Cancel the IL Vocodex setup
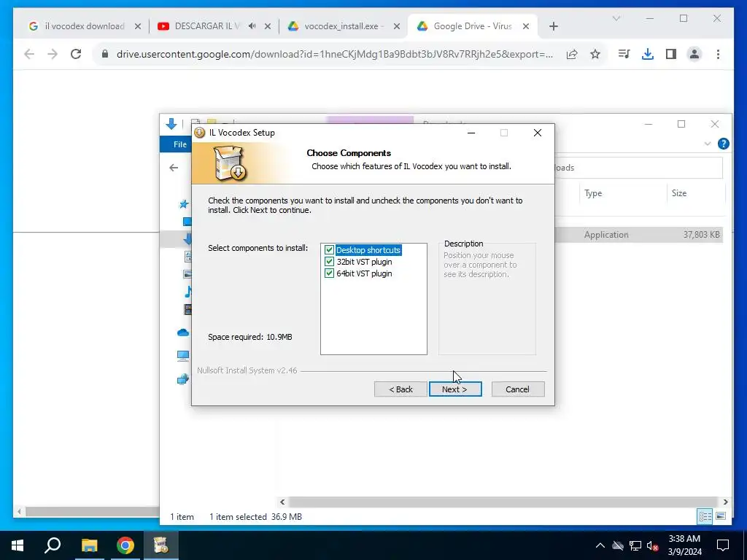The image size is (747, 560). pos(517,389)
